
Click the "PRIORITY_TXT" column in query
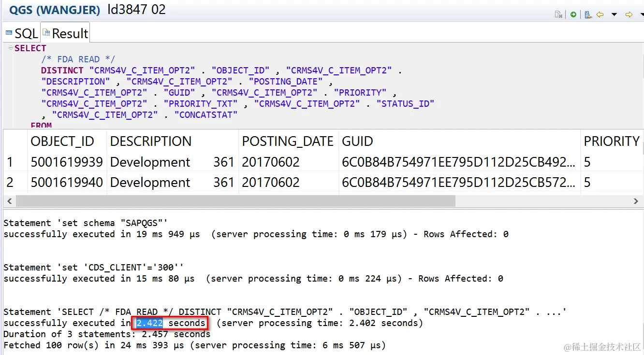200,103
